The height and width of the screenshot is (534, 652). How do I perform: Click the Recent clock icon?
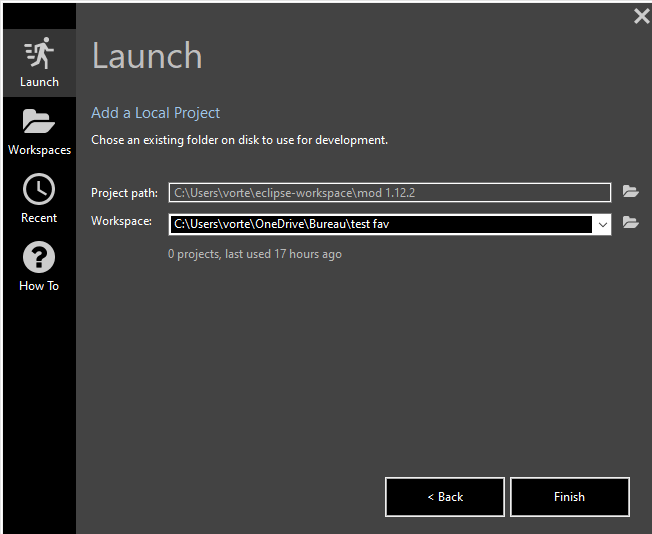click(x=39, y=189)
